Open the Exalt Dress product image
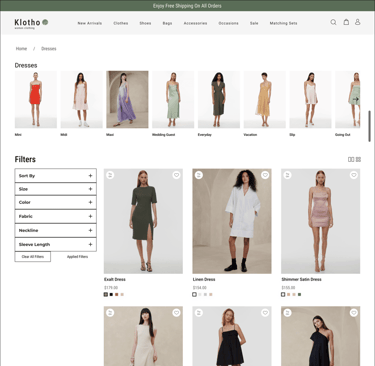The height and width of the screenshot is (366, 375). pyautogui.click(x=143, y=221)
